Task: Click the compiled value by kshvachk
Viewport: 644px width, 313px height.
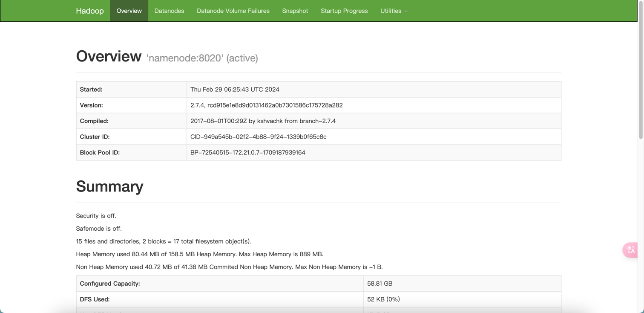Action: point(263,121)
